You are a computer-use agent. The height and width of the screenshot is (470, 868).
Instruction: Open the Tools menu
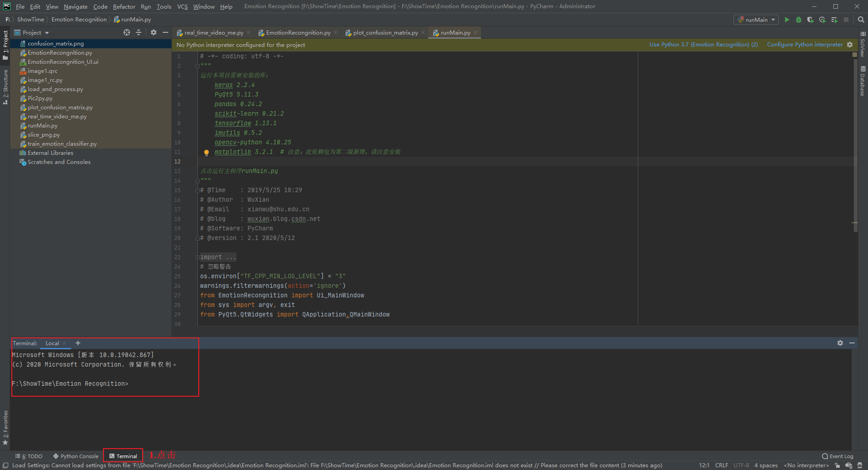click(x=164, y=6)
